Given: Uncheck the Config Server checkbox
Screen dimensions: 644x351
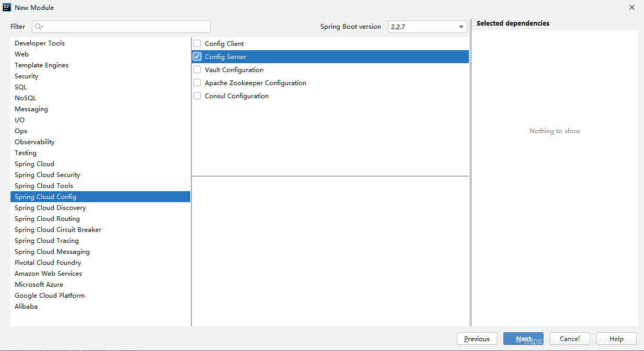Looking at the screenshot, I should click(x=197, y=56).
